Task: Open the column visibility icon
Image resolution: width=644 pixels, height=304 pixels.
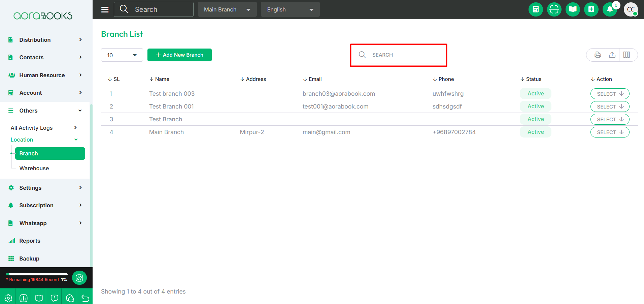Action: pos(626,55)
